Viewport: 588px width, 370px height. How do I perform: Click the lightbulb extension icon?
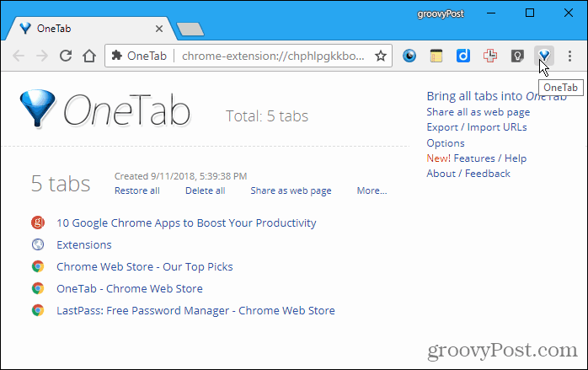517,56
